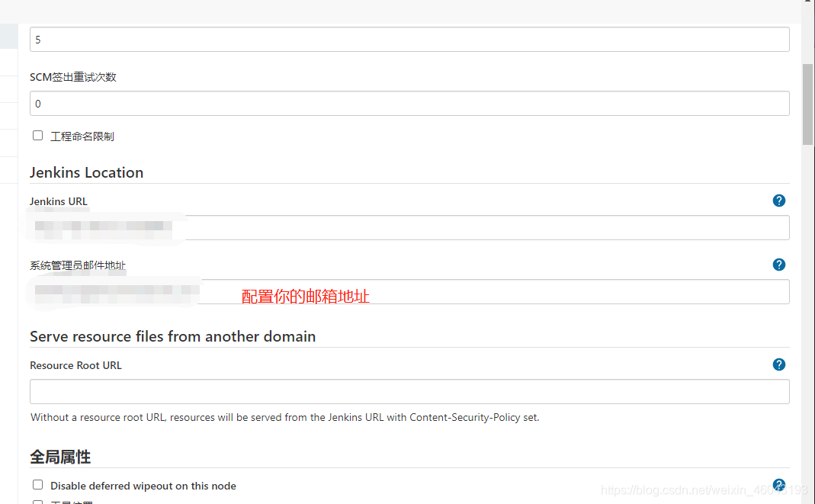815x504 pixels.
Task: Click the Jenkins URL label
Action: click(58, 201)
